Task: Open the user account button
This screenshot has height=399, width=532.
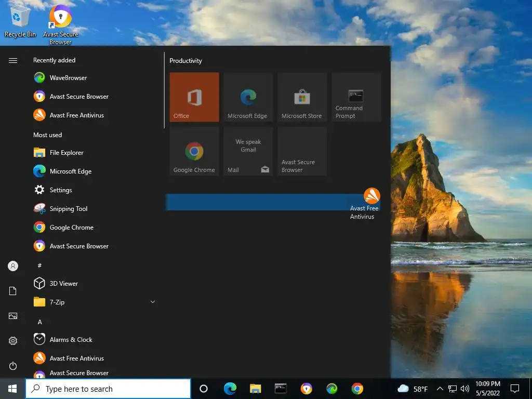Action: click(13, 266)
